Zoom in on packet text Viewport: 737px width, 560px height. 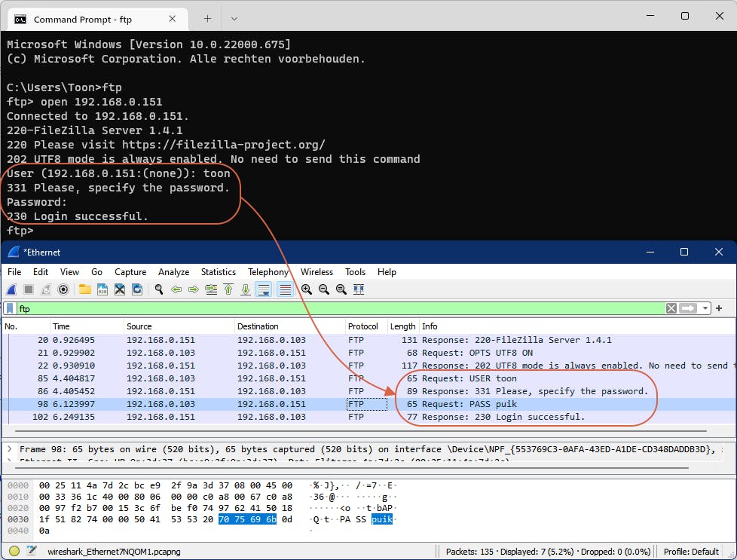coord(307,289)
